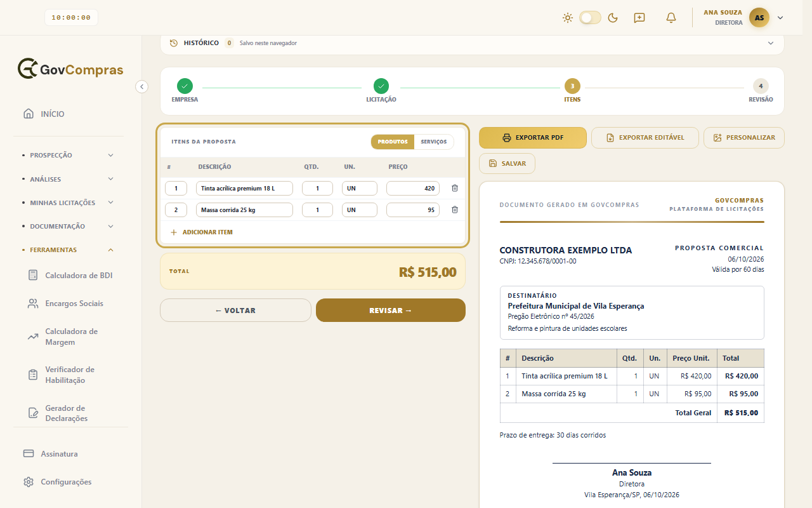The height and width of the screenshot is (508, 812).
Task: Click Exportar Editável button
Action: click(645, 138)
